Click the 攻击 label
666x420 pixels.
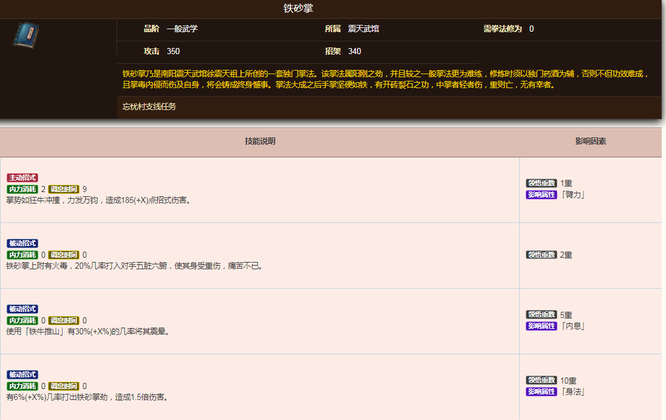point(151,51)
